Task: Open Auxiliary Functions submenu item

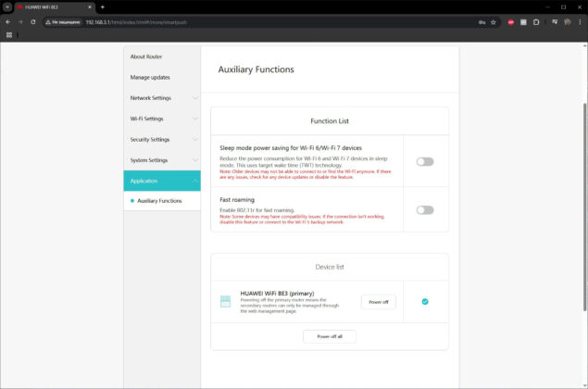Action: pyautogui.click(x=162, y=201)
